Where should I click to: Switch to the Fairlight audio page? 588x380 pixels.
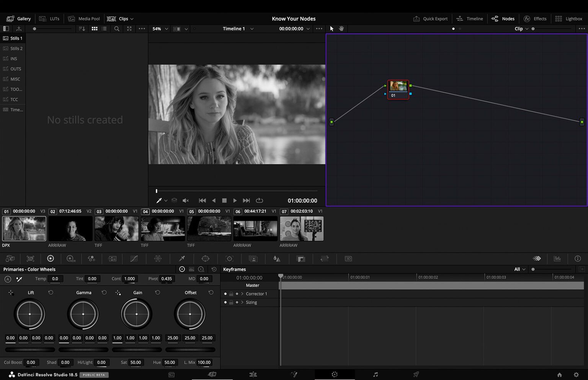[x=376, y=374]
